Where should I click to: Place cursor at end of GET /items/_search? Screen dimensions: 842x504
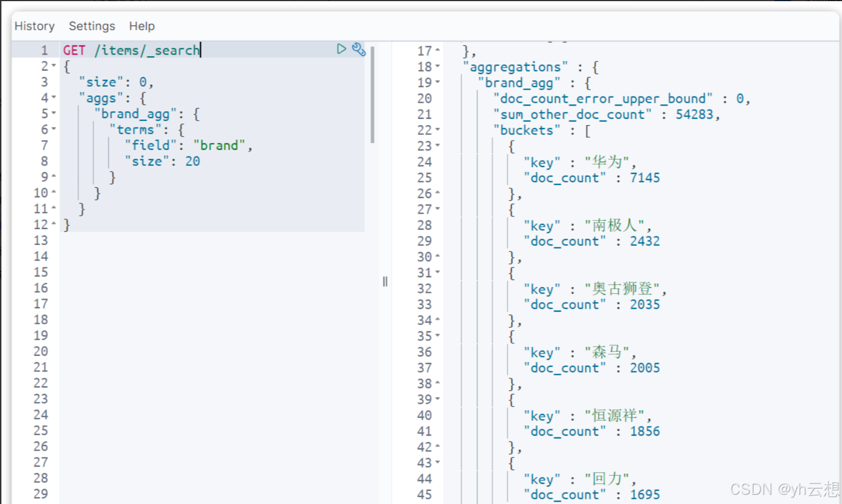coord(200,50)
